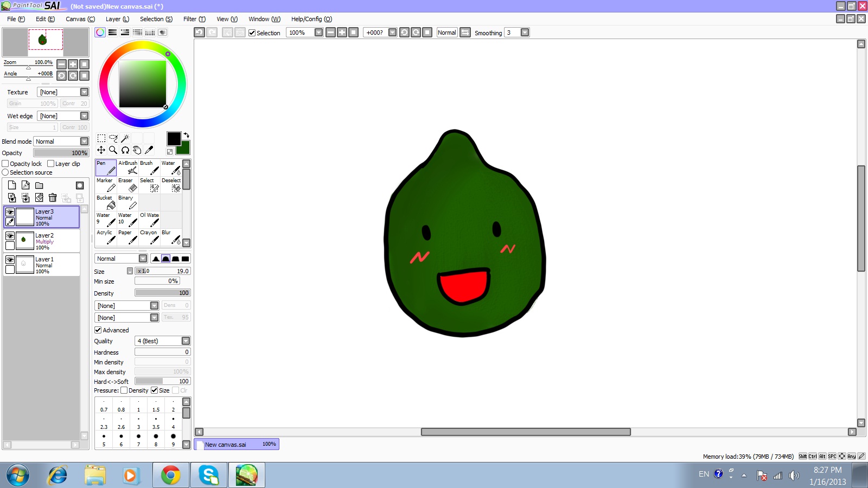Hide Layer2 using its eye icon
Screen dimensions: 868x488
pos(10,236)
